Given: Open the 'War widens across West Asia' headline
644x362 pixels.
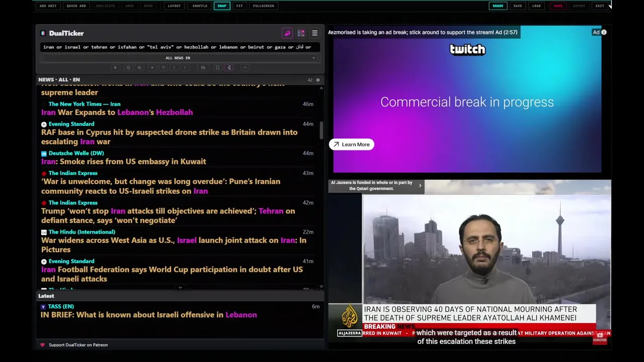Looking at the screenshot, I should click(x=174, y=245).
